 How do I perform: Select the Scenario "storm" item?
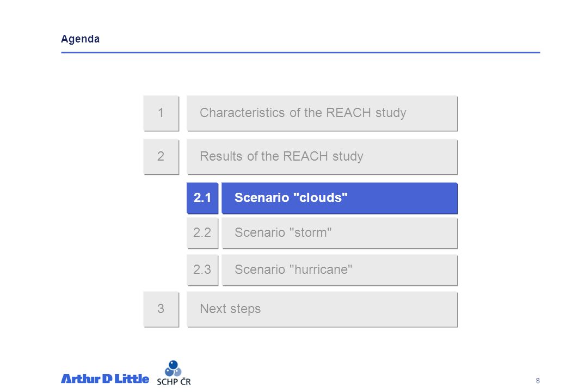tap(340, 233)
